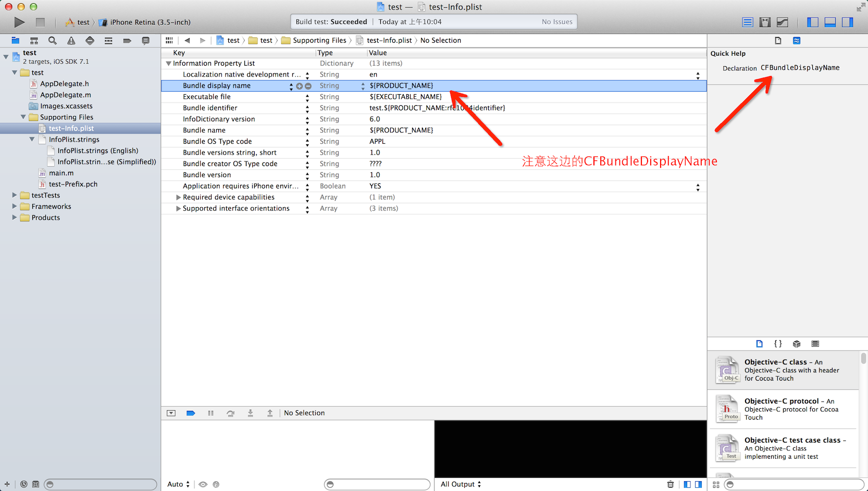Screen dimensions: 868x491
Task: Toggle the Debug area visibility
Action: tap(830, 22)
